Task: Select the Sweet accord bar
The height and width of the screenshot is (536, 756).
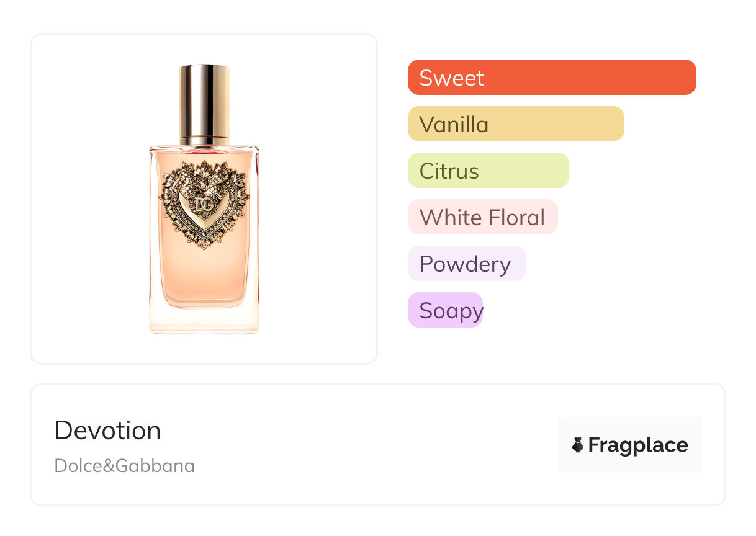Action: point(551,78)
